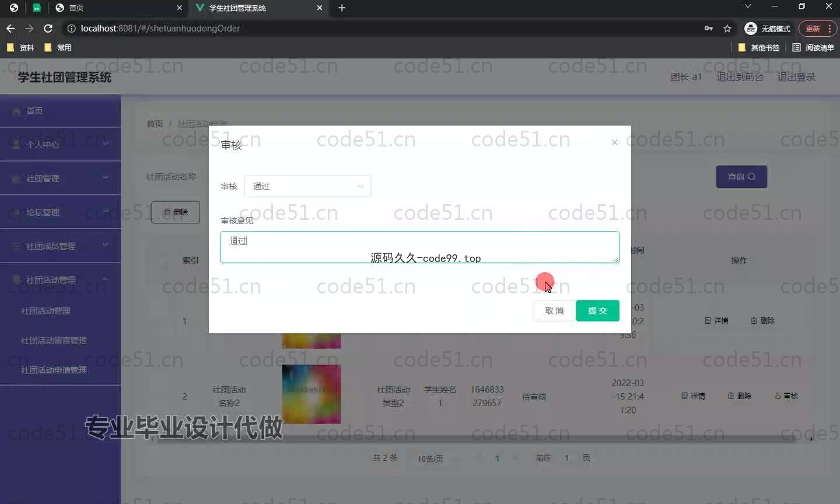
Task: Open 社团活动留言管理 submenu item
Action: pos(54,340)
